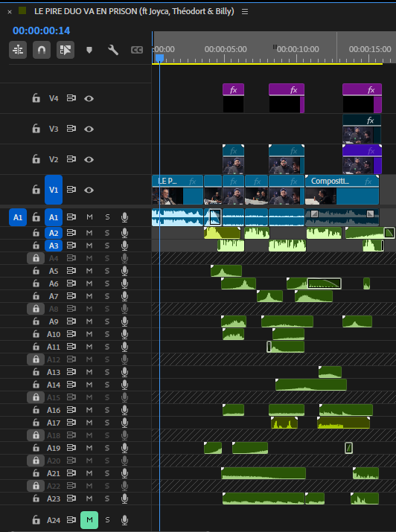Enable voice-over record on track A10

pos(124,334)
